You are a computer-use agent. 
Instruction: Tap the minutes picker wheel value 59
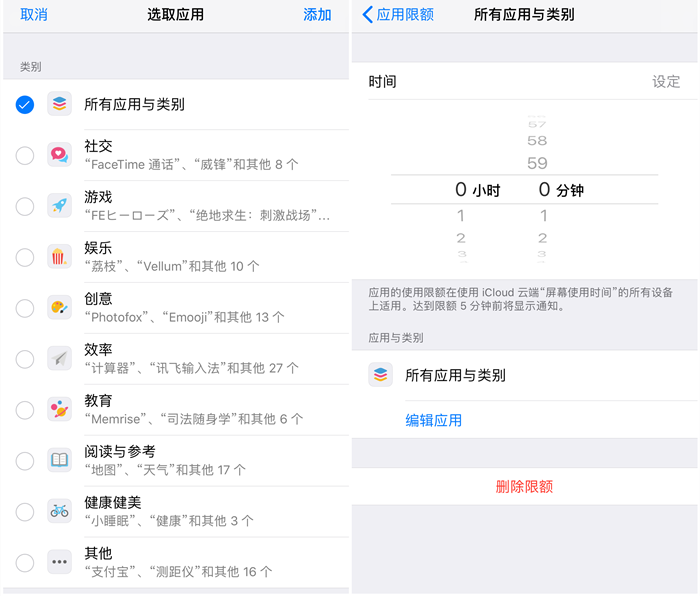pos(537,163)
